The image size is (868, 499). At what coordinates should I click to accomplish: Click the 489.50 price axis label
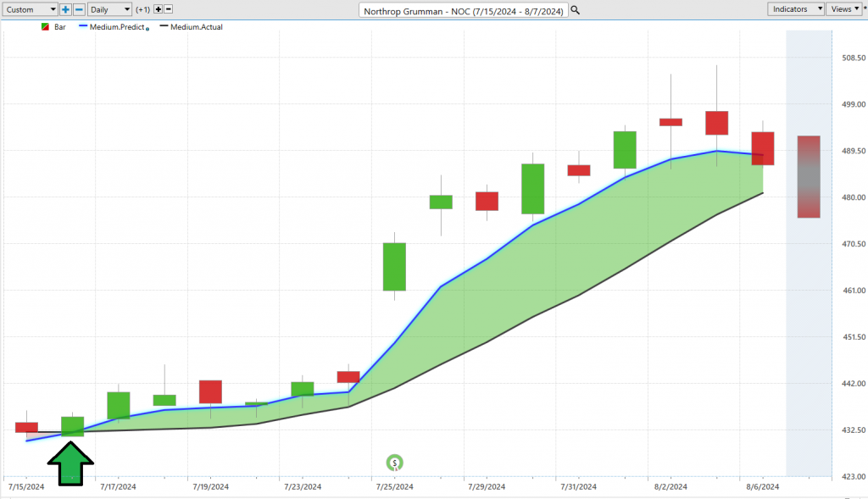click(x=854, y=151)
